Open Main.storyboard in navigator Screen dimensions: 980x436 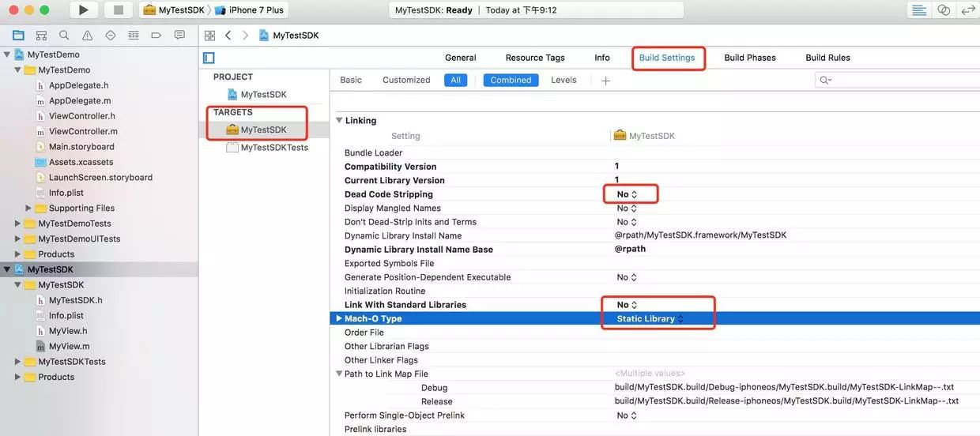[x=81, y=147]
